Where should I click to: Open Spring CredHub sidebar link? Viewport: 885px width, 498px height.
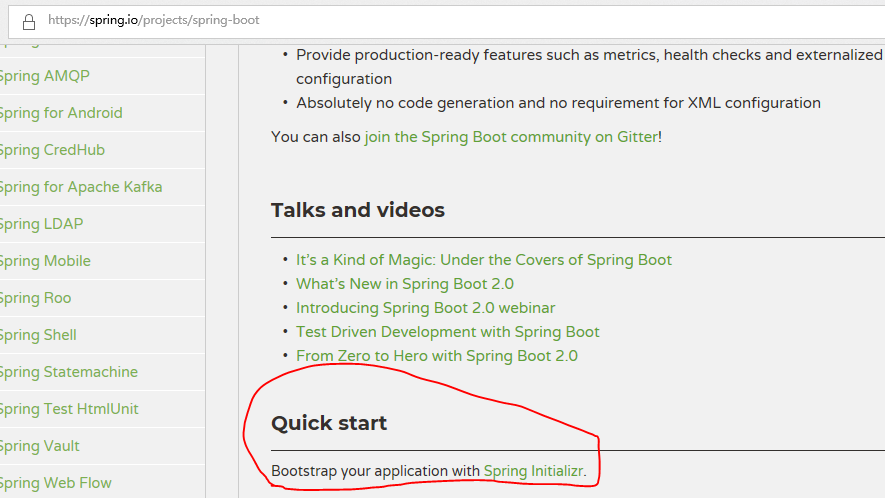point(52,150)
